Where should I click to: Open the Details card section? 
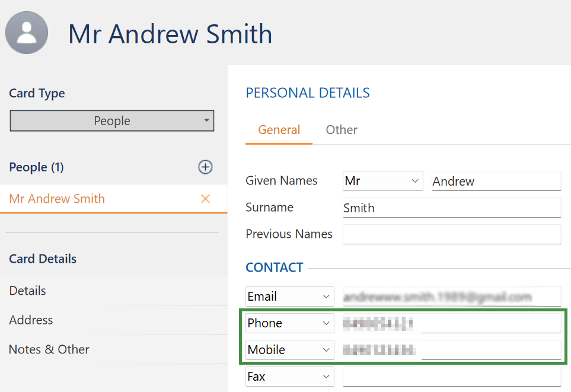point(28,291)
